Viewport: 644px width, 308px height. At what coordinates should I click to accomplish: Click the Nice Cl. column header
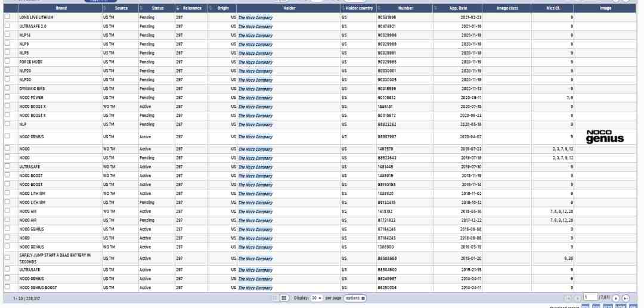pyautogui.click(x=553, y=8)
